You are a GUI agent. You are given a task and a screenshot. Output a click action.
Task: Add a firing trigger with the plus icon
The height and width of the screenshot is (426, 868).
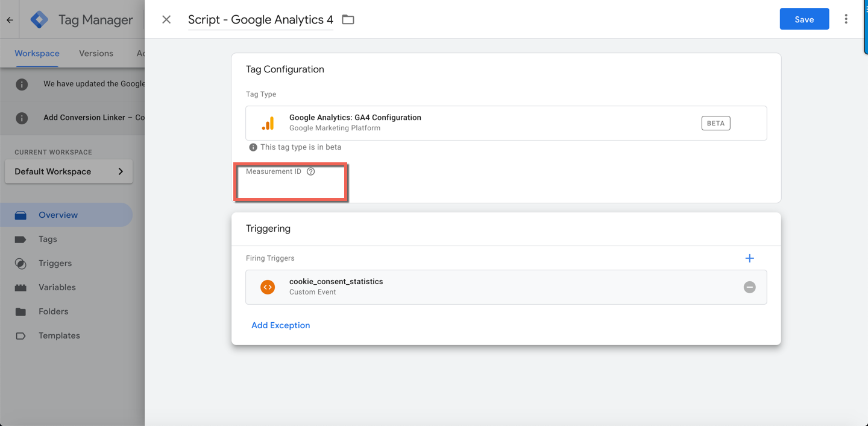[749, 258]
